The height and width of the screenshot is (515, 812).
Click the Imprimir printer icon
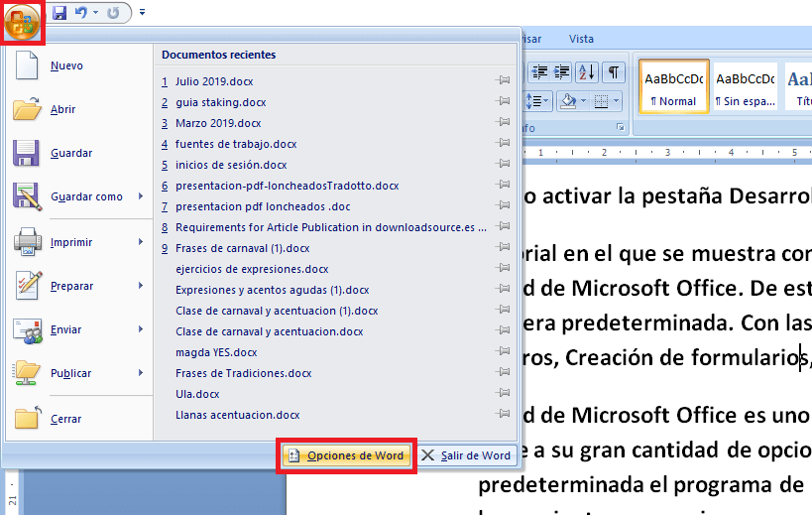(x=28, y=242)
